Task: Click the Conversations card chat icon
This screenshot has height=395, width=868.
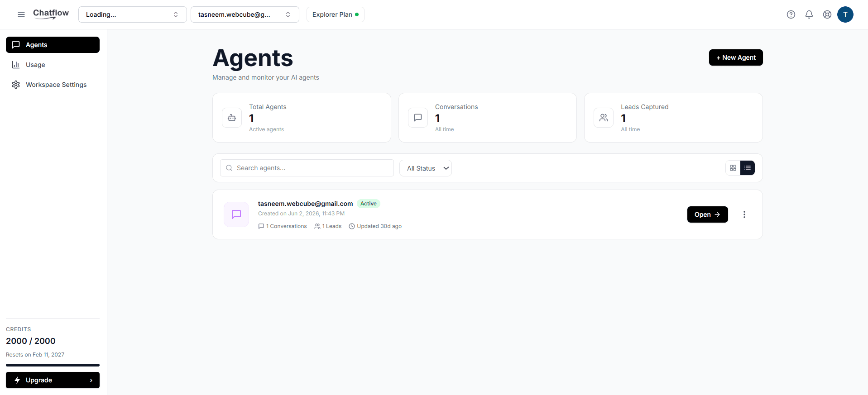Action: tap(418, 118)
